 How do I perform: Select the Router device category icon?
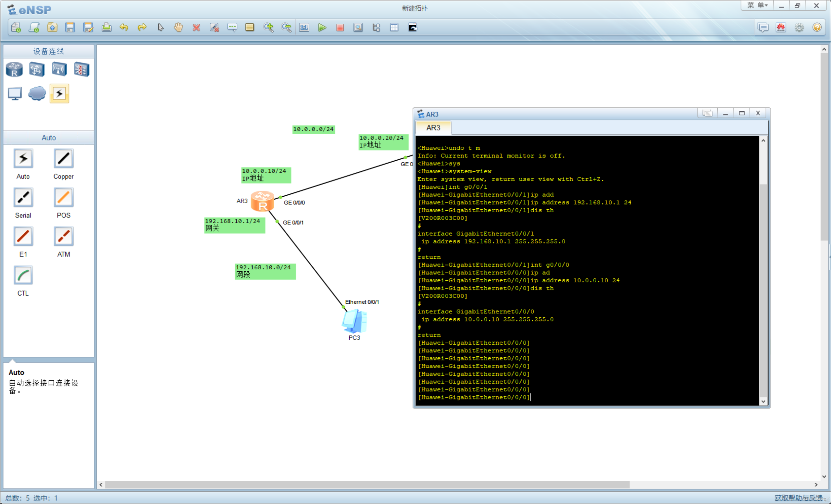click(x=15, y=69)
